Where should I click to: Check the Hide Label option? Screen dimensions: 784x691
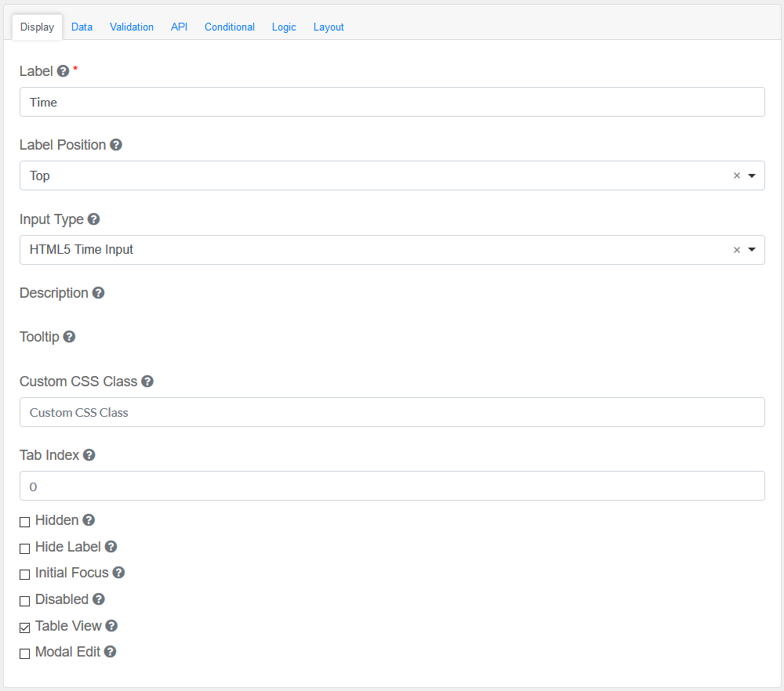(x=25, y=548)
